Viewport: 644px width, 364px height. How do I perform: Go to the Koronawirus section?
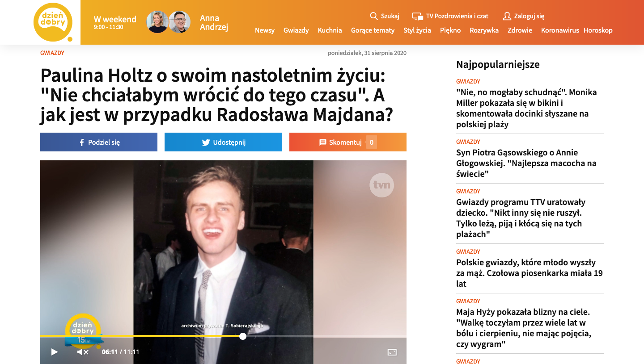tap(560, 30)
